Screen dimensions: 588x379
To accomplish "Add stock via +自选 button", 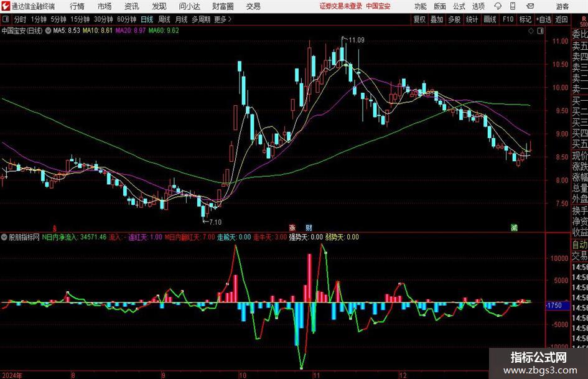I will (x=543, y=19).
